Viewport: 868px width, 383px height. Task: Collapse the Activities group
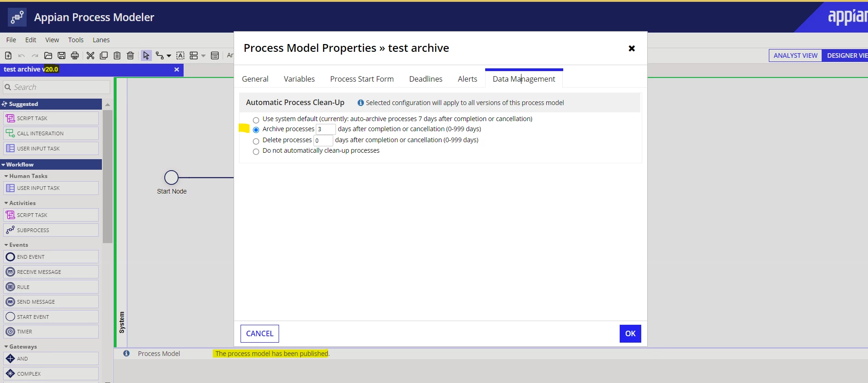tap(6, 203)
